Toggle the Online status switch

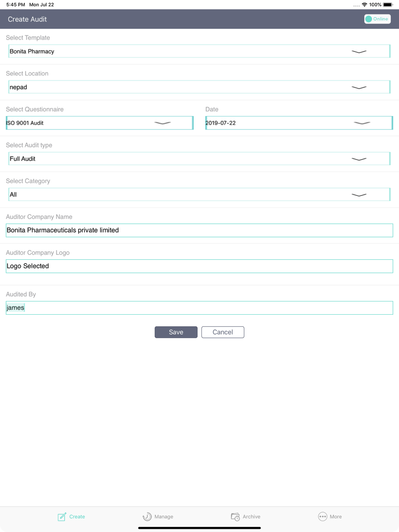[x=377, y=19]
